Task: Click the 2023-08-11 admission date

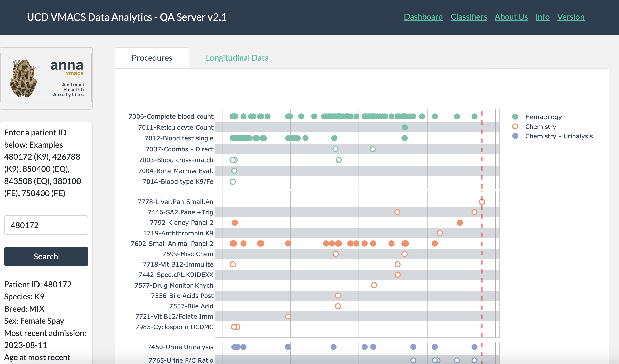Action: point(26,345)
